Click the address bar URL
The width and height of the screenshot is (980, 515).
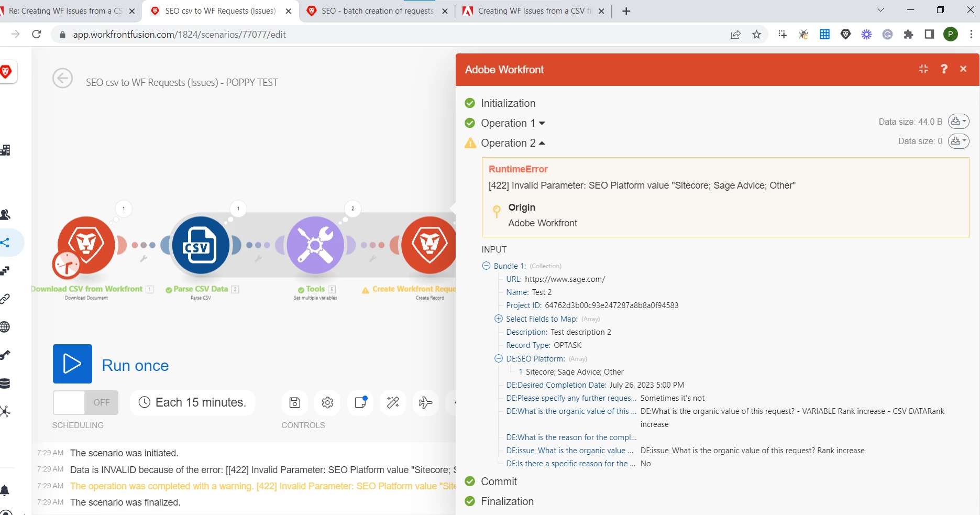(179, 35)
